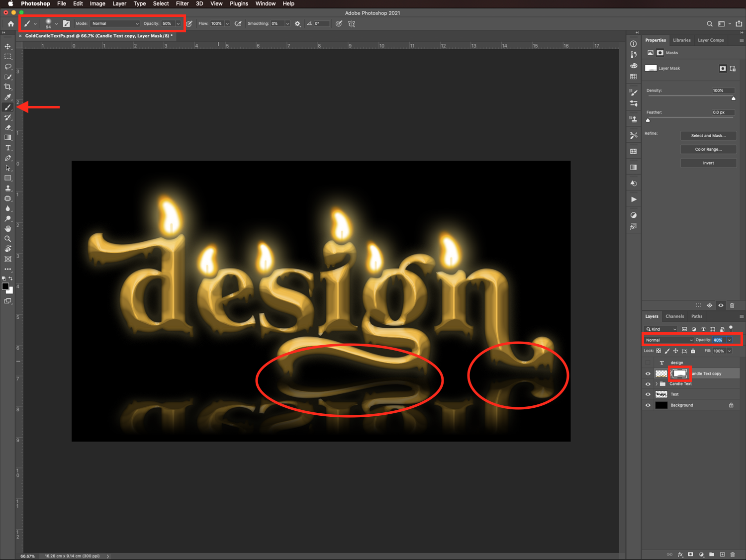Viewport: 746px width, 560px height.
Task: Select the Move tool
Action: pyautogui.click(x=8, y=46)
